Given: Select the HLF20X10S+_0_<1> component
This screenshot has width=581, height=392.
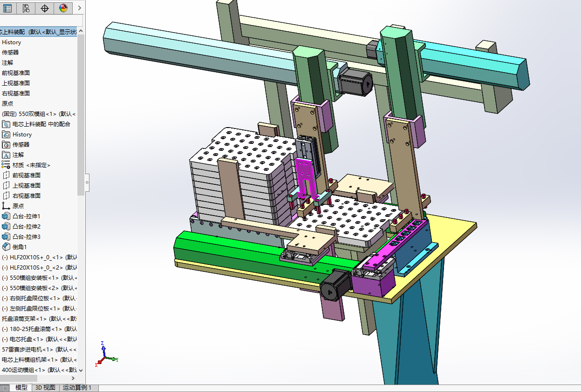Looking at the screenshot, I should click(39, 257).
